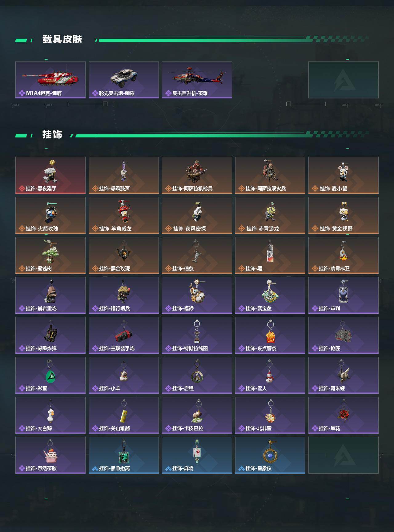Click the 挂饰-特斯拉线圈 trophy charm

coord(197,335)
